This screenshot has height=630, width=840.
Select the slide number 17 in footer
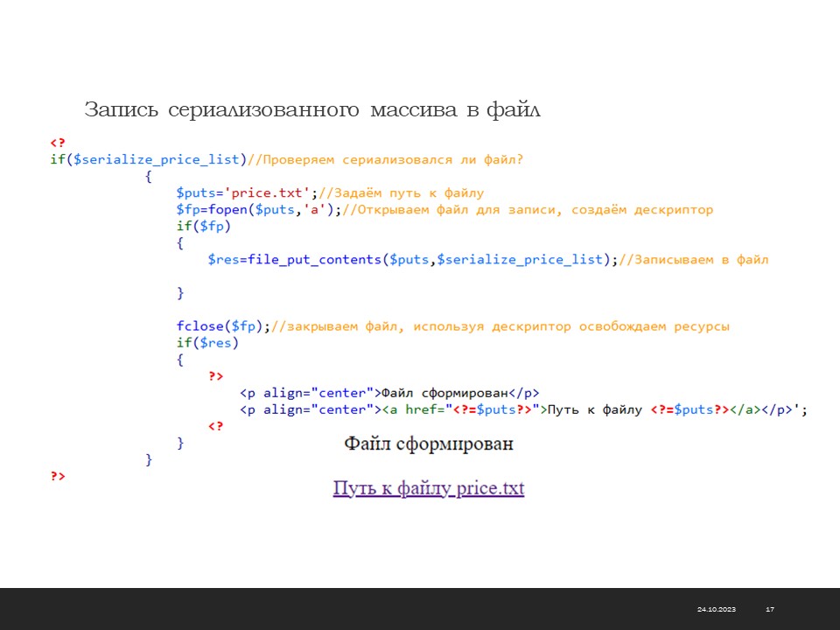(770, 609)
